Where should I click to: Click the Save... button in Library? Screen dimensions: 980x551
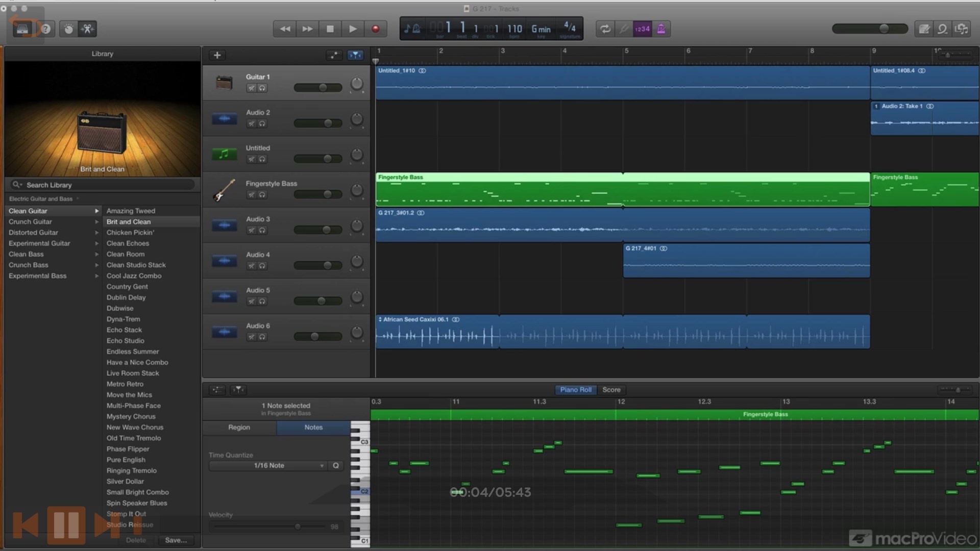pyautogui.click(x=176, y=540)
